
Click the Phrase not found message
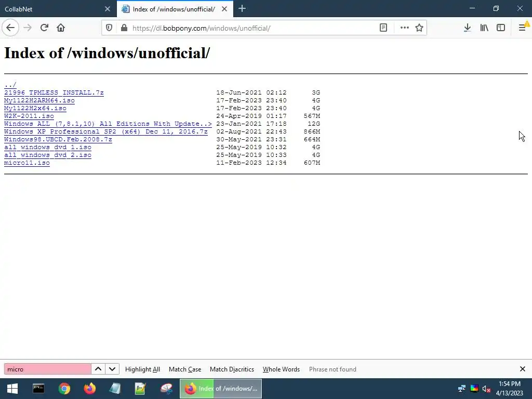tap(332, 369)
